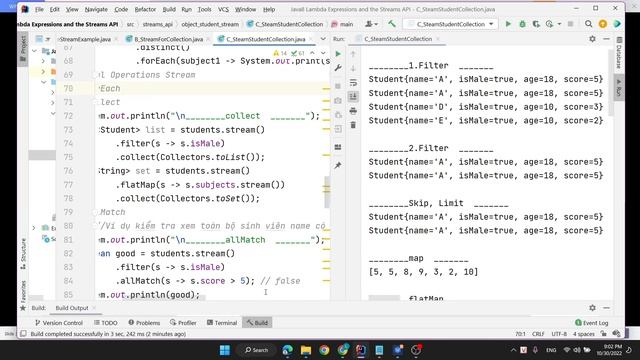Expand External Libraries node in project tree
This screenshot has width=640, height=360.
click(34, 228)
